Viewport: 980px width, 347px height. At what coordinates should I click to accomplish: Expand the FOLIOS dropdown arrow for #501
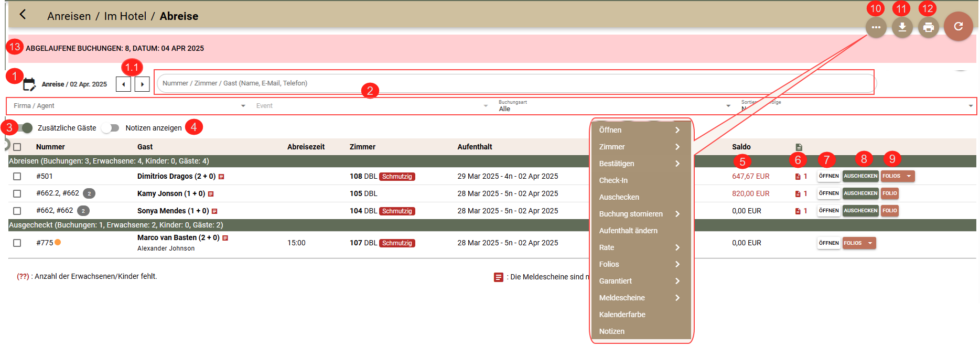pos(909,176)
